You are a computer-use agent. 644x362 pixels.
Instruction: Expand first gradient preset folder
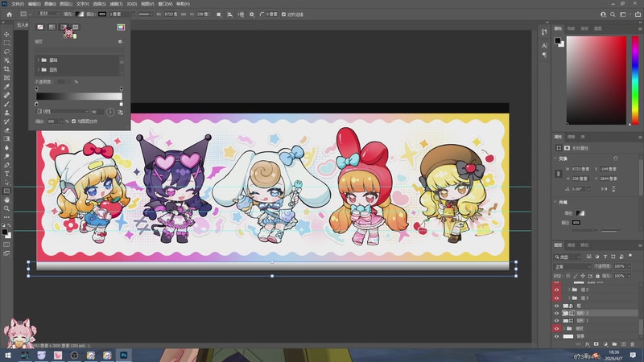coord(39,60)
